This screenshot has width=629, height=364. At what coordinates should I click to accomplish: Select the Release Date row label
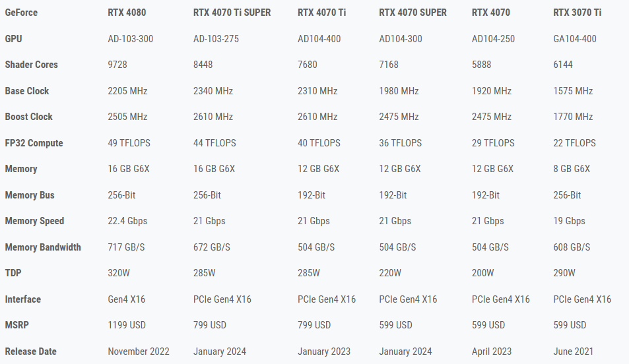[30, 351]
